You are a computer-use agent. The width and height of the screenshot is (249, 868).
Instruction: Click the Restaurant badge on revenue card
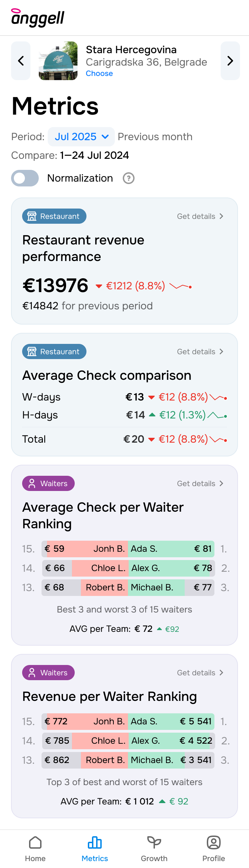(x=54, y=216)
